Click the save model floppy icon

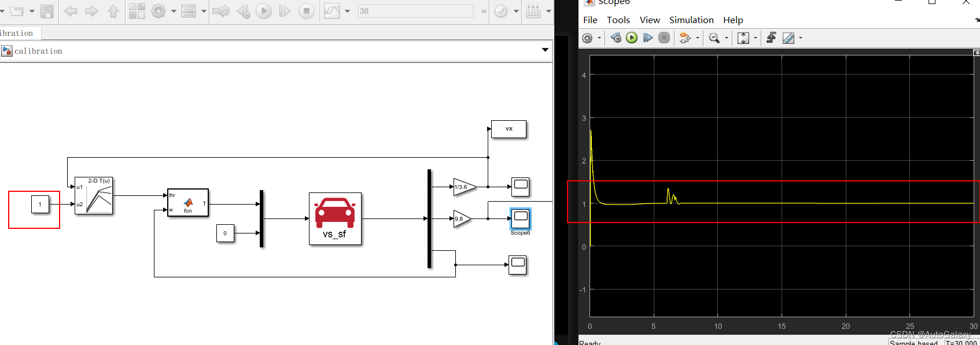click(x=47, y=11)
